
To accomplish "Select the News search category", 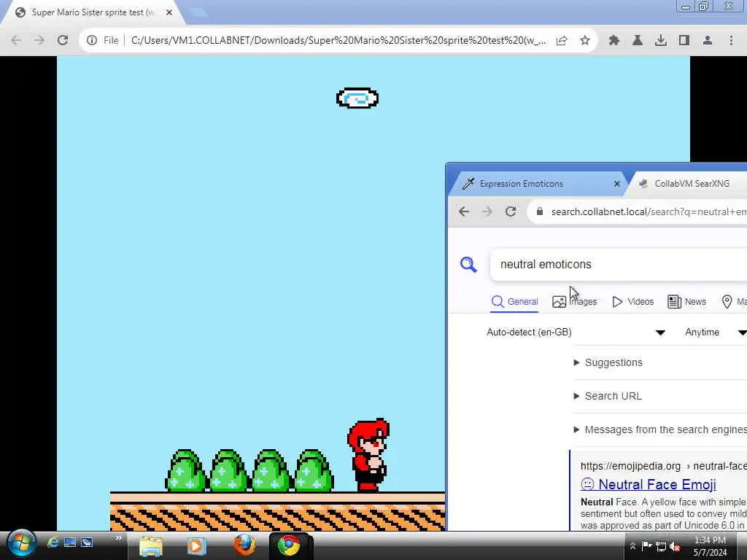I will (x=686, y=302).
